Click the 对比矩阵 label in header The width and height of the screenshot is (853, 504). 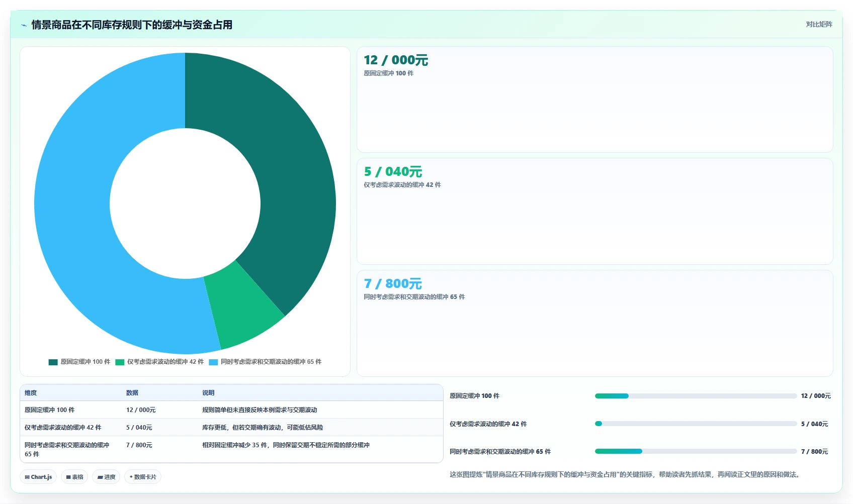click(819, 24)
